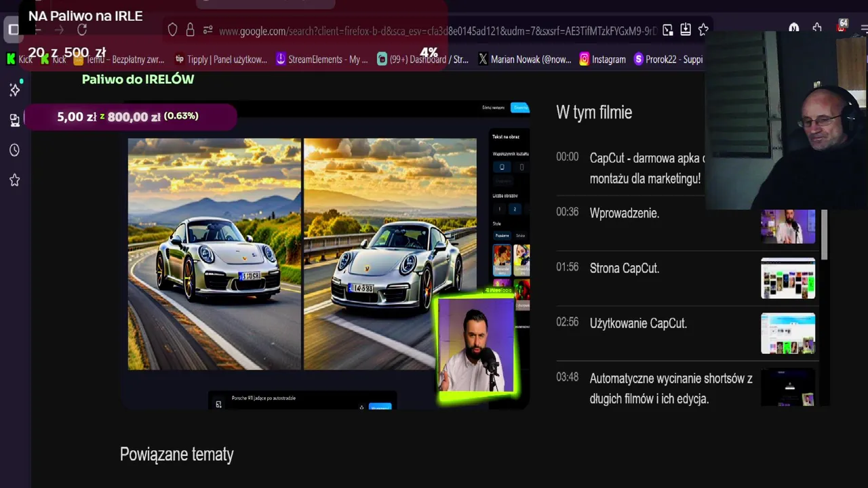Click the 01:56 Strona CapCut chapter thumbnail
Screen dimensions: 868x488
pos(788,278)
